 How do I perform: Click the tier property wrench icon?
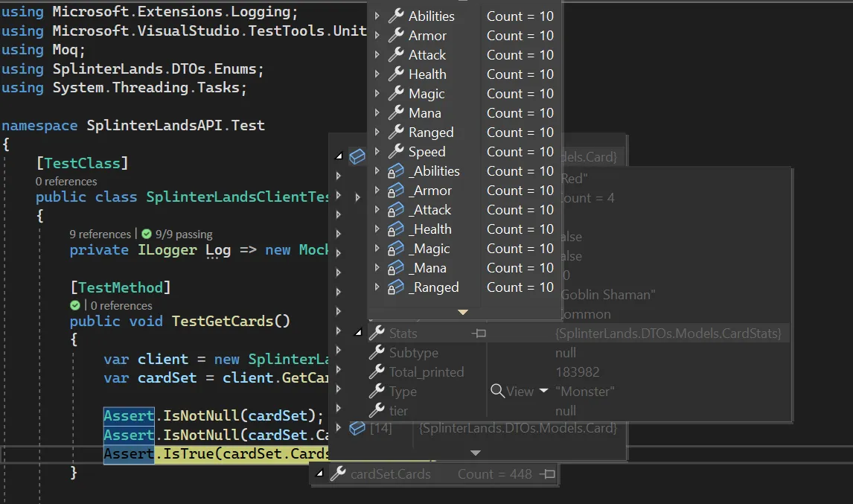click(377, 410)
